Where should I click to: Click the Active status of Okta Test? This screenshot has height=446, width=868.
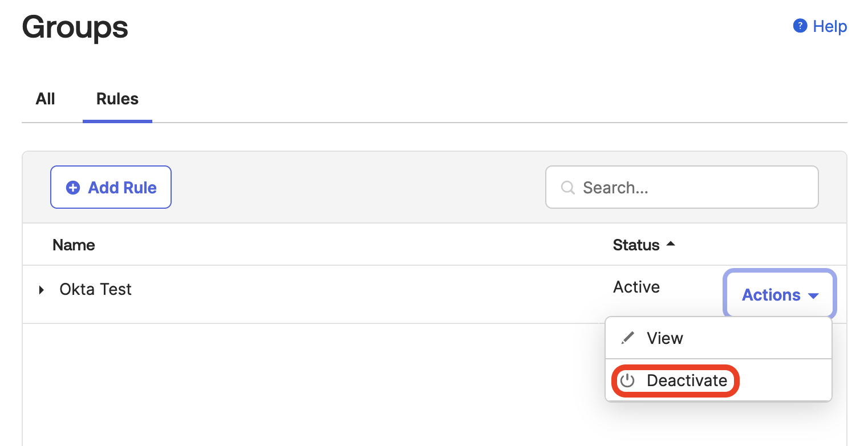tap(636, 287)
